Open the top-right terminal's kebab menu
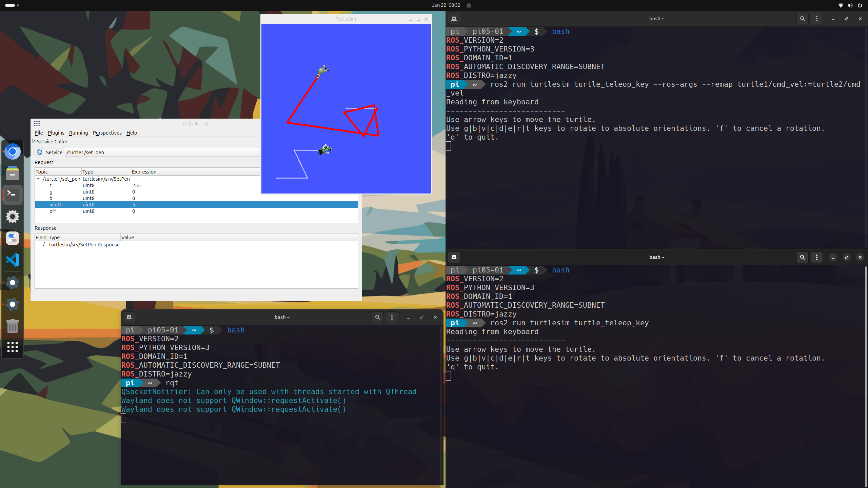The image size is (868, 488). coord(816,19)
